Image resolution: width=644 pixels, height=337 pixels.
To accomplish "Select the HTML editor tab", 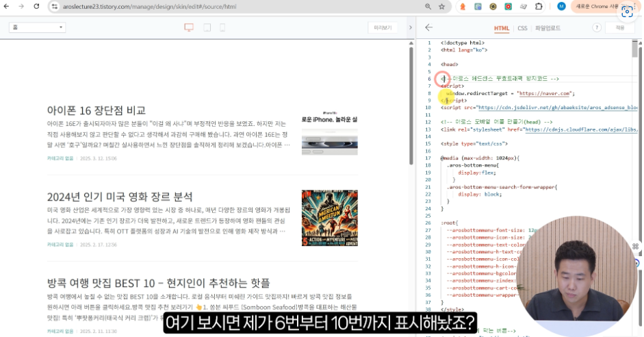I will pos(502,28).
